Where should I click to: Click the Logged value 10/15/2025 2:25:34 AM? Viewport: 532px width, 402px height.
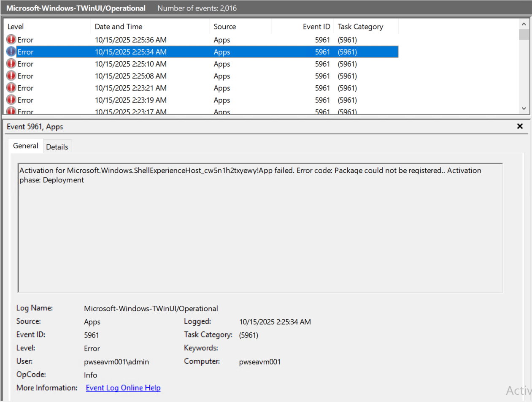275,322
